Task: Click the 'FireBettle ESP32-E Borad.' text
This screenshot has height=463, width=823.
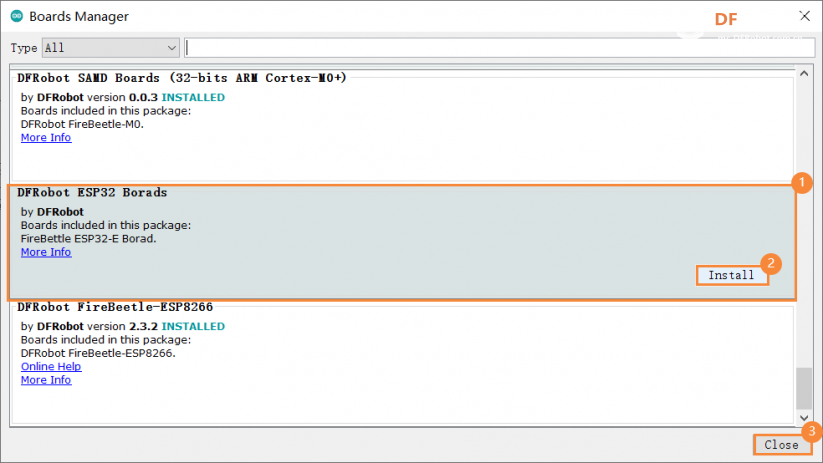Action: (88, 239)
